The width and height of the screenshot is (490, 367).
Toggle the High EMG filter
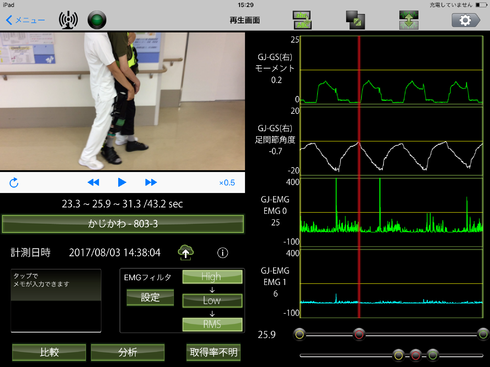[212, 277]
